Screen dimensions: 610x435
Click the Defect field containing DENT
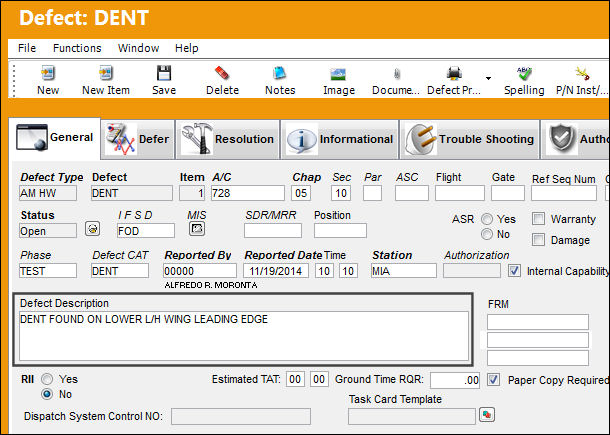131,193
